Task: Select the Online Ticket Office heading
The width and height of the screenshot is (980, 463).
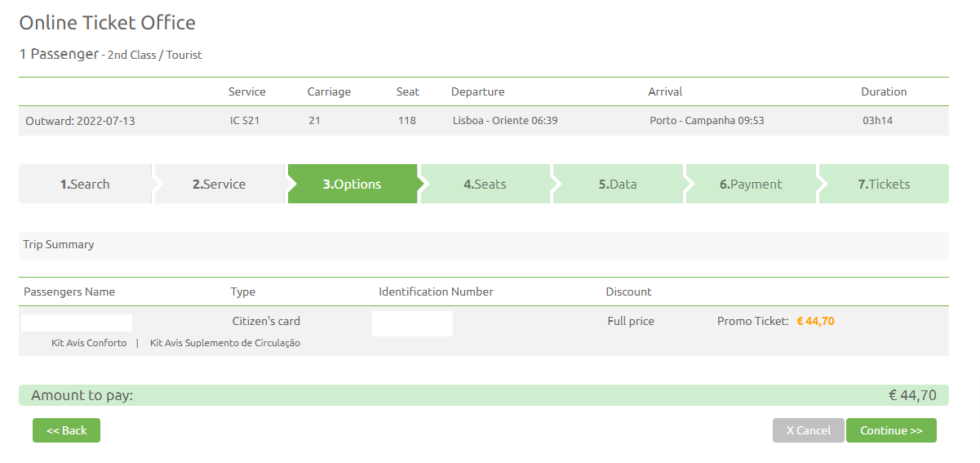Action: pyautogui.click(x=107, y=22)
